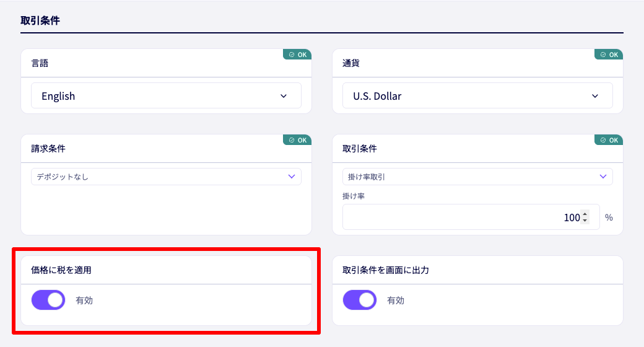Click the 掛け率 field label

(x=354, y=196)
